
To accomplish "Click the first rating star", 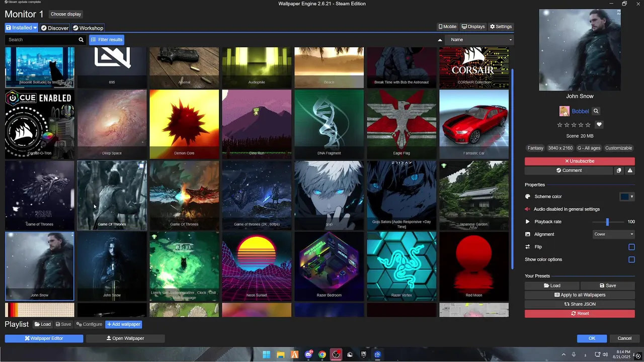I will [559, 125].
